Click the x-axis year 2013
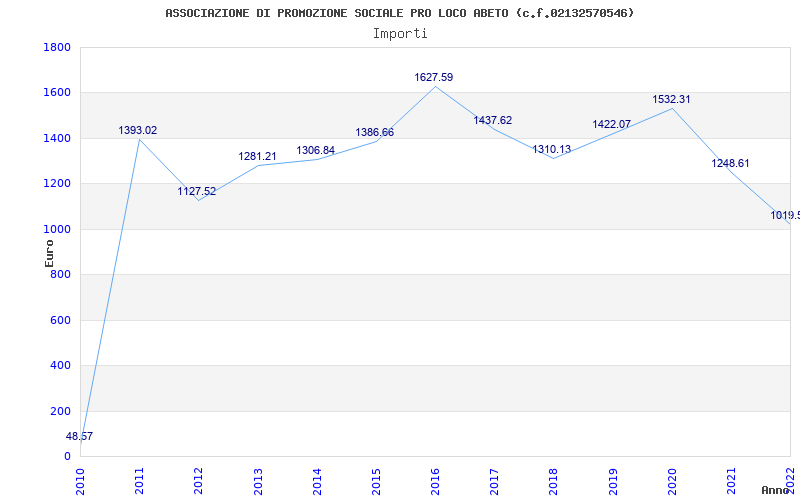The image size is (800, 500). pos(258,481)
